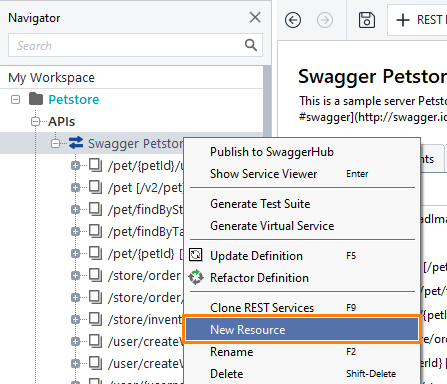
Task: Go forward using the right arrow button
Action: pos(325,20)
